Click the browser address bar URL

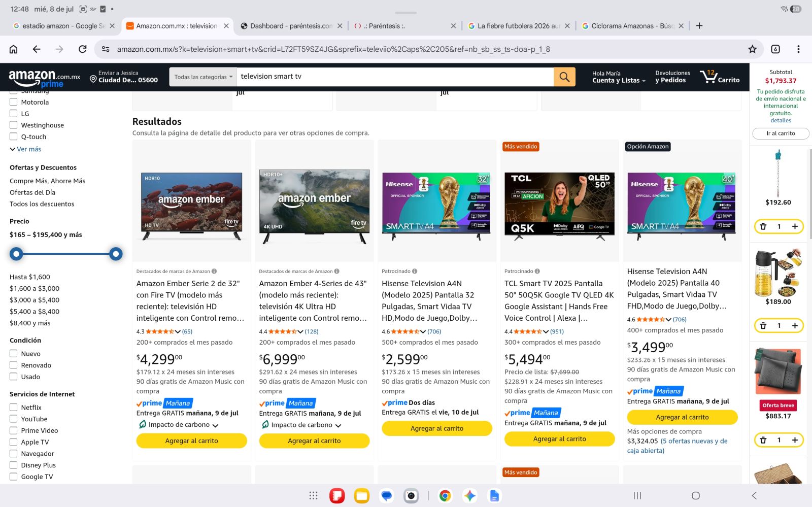333,49
